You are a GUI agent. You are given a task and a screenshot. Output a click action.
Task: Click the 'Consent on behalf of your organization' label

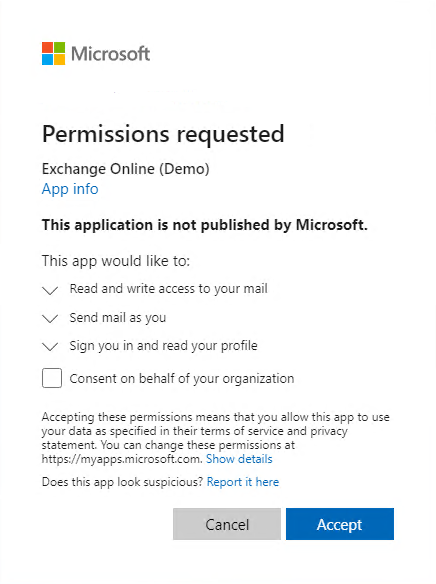pyautogui.click(x=182, y=379)
